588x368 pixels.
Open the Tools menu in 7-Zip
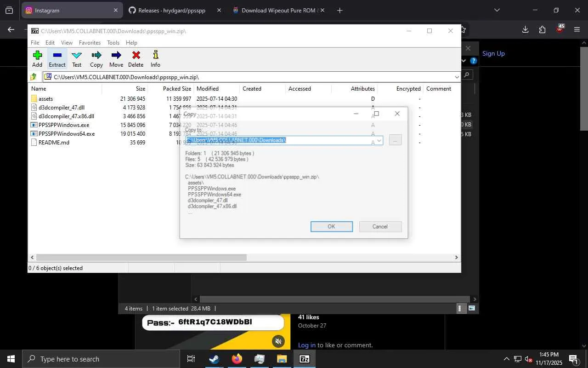(113, 43)
